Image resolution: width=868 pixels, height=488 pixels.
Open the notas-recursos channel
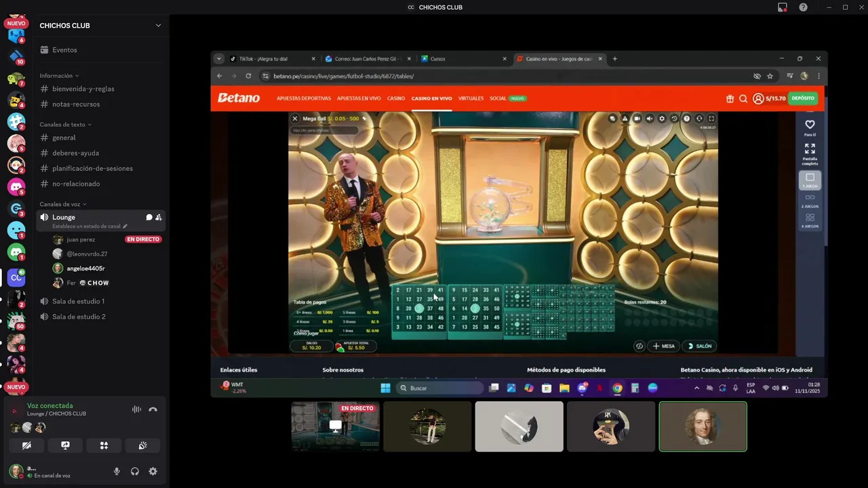click(x=102, y=104)
